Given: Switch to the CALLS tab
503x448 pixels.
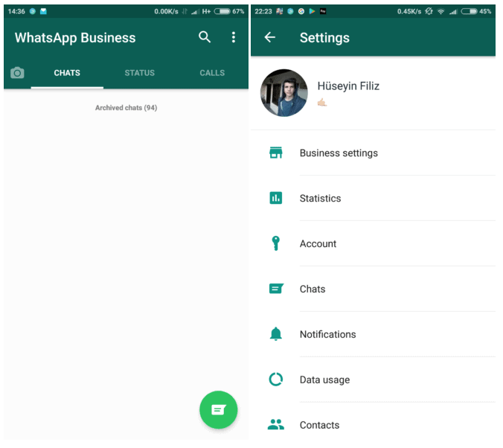Looking at the screenshot, I should 213,73.
